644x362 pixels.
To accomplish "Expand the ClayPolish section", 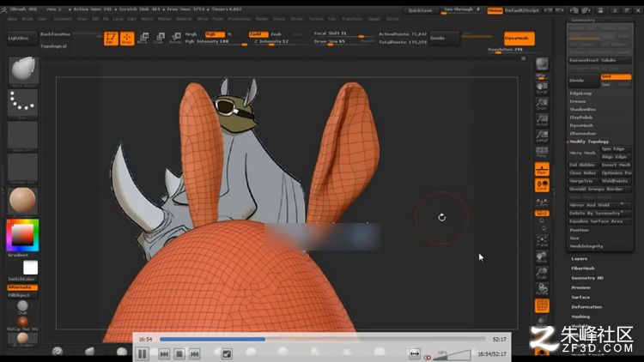I will pos(581,118).
